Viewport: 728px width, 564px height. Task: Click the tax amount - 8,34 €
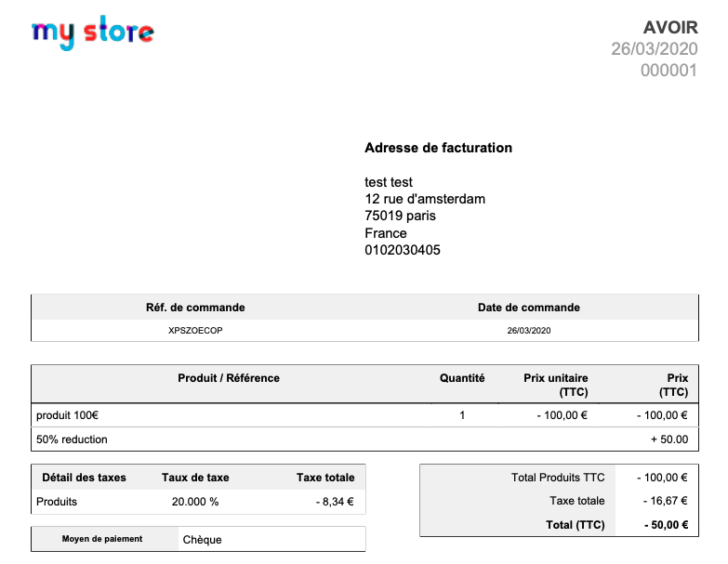(x=335, y=502)
